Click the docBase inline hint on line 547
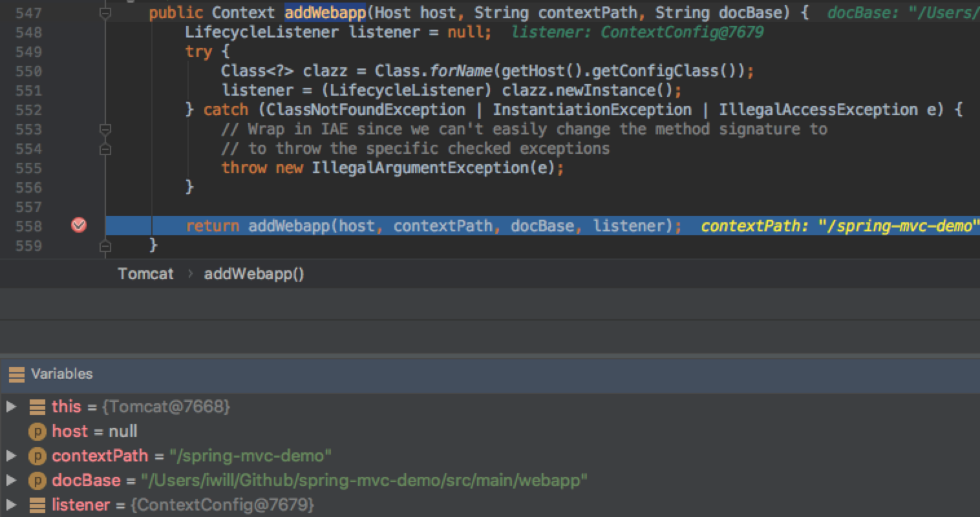980x517 pixels. tap(904, 12)
